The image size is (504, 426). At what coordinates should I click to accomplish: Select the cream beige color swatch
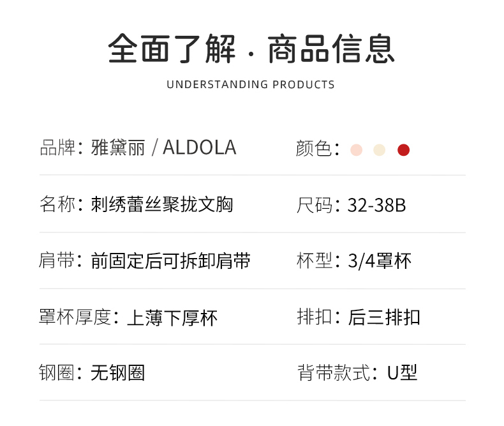[380, 150]
